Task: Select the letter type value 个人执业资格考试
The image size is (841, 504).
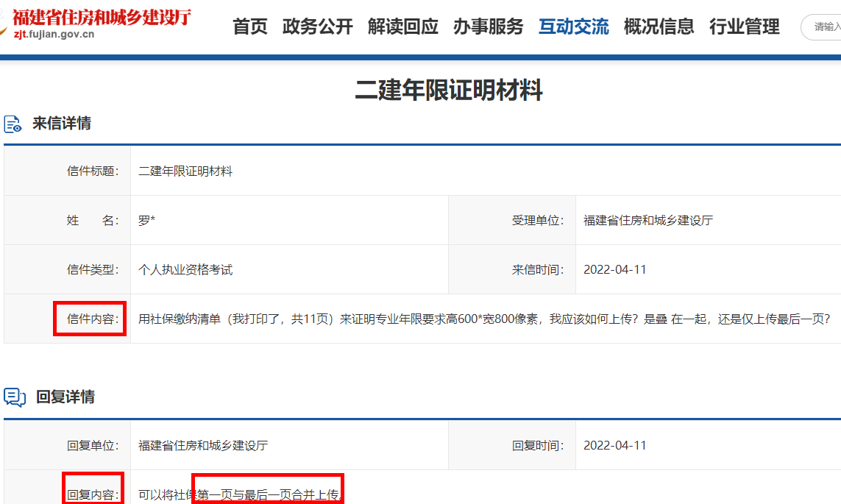Action: click(185, 269)
